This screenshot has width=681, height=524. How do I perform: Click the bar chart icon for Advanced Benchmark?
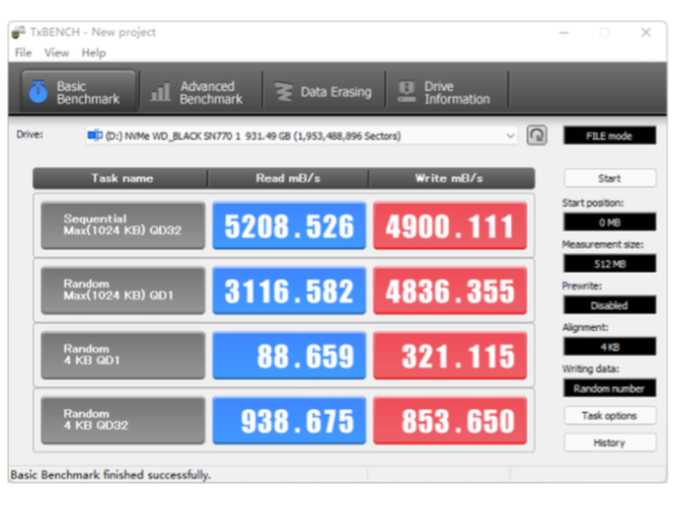point(160,92)
